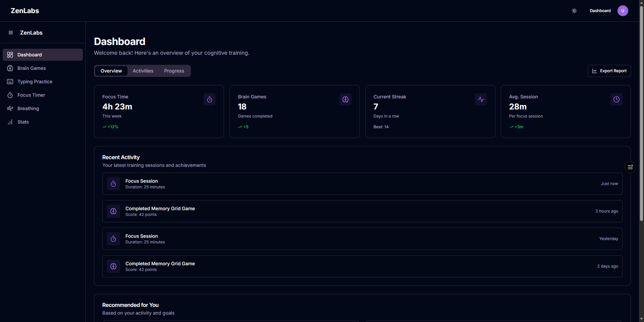Click the Dashboard grid icon in the sidebar
644x322 pixels.
pos(10,55)
